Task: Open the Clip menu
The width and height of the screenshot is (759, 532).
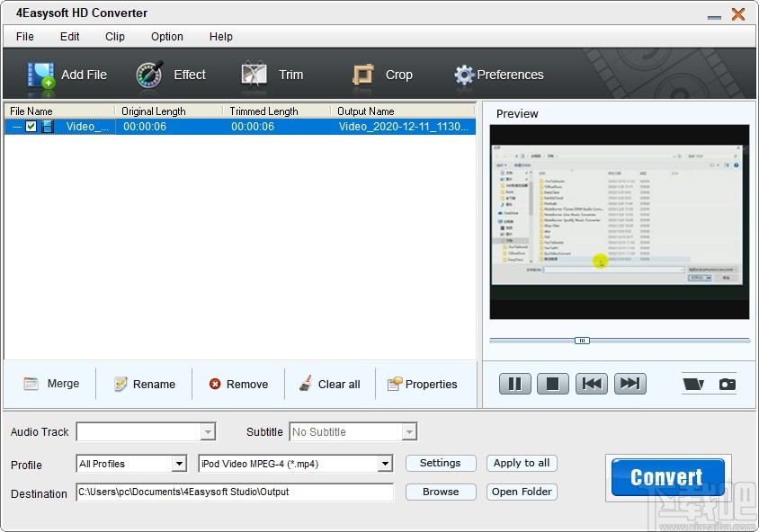Action: pos(114,37)
